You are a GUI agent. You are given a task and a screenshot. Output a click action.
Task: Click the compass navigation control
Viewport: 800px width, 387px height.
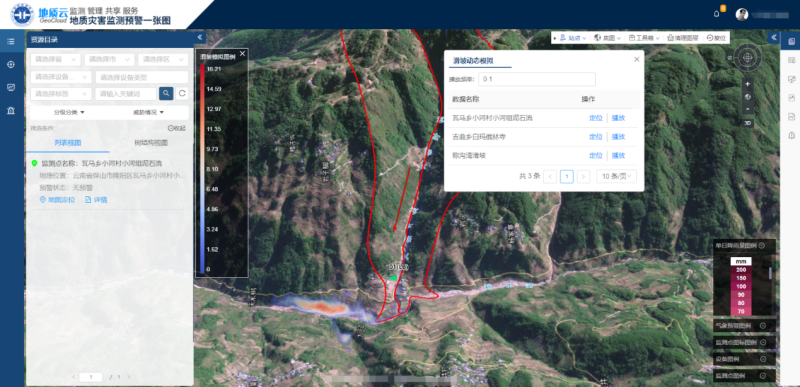pos(747,57)
